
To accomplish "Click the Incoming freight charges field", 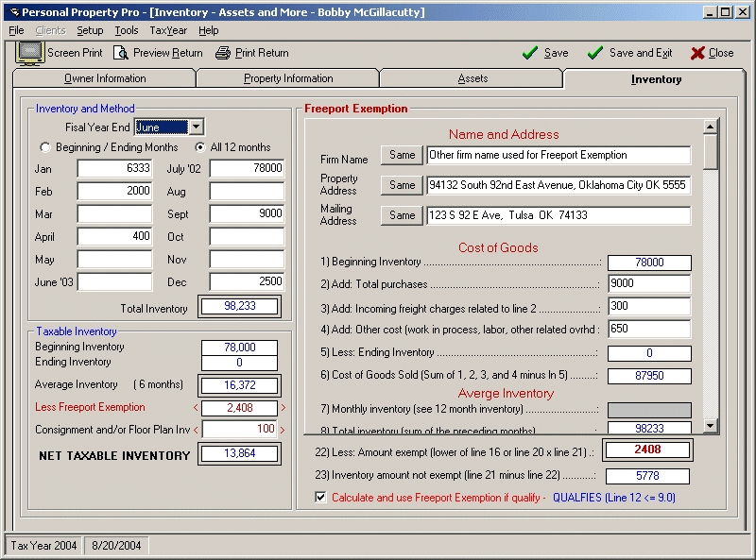I will click(649, 306).
